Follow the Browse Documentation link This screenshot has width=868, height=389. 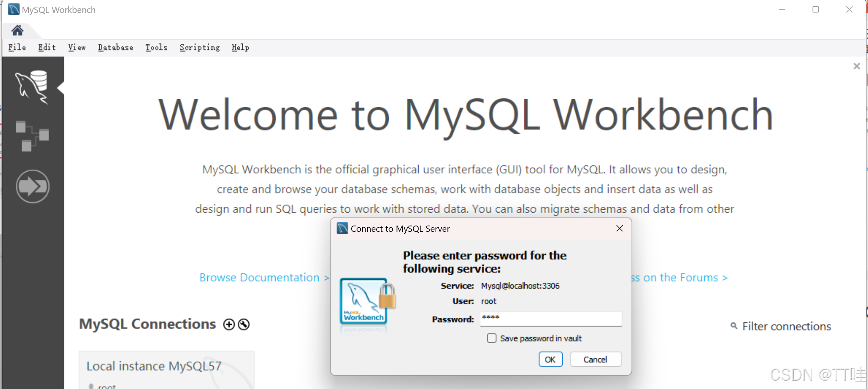click(264, 278)
